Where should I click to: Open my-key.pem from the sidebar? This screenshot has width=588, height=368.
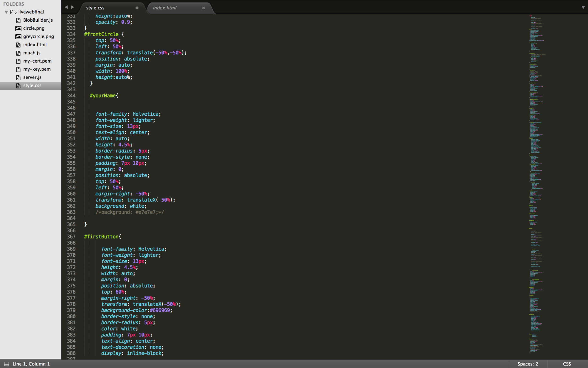point(37,69)
